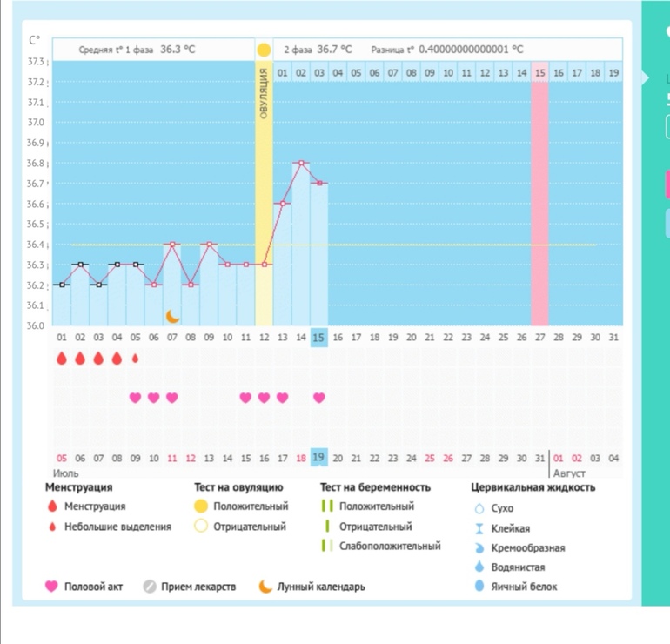Click the 'Сухо' cervical fluid legend icon
The height and width of the screenshot is (644, 670).
pyautogui.click(x=478, y=508)
